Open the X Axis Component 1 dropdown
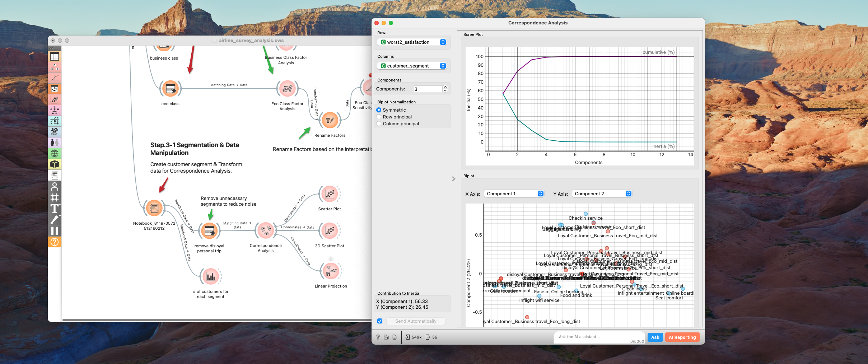This screenshot has height=364, width=868. [514, 194]
